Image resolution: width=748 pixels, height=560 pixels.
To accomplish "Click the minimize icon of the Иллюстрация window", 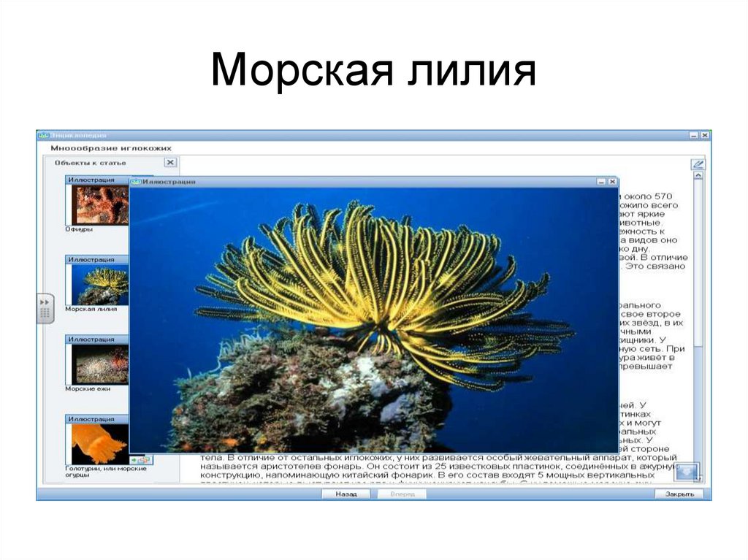I will [601, 181].
